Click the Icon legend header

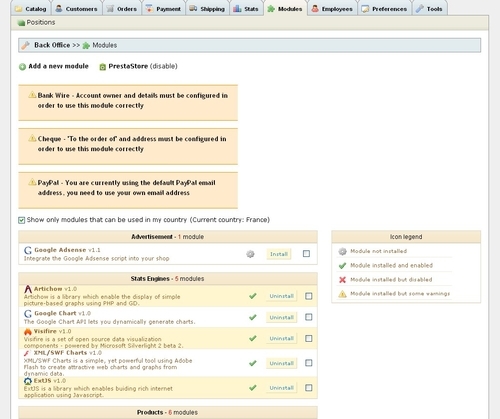[x=406, y=237]
